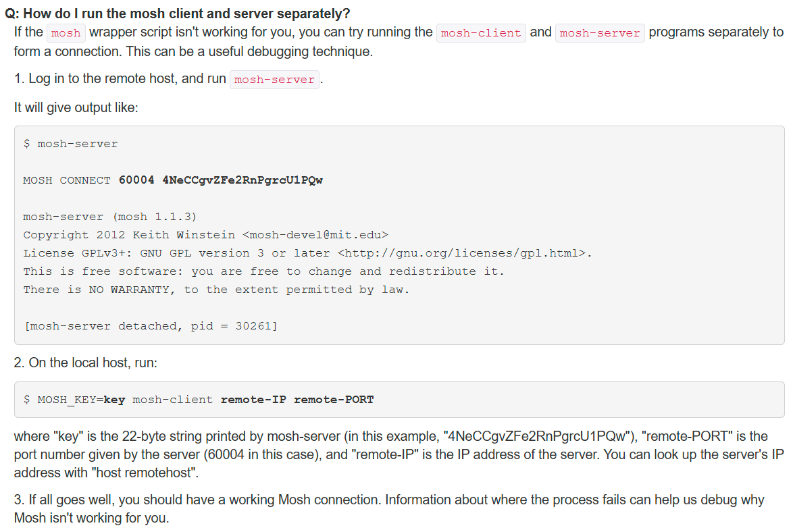The image size is (793, 532).
Task: Click the "mosh-server (mosh 1.1.3)" version line
Action: (109, 217)
